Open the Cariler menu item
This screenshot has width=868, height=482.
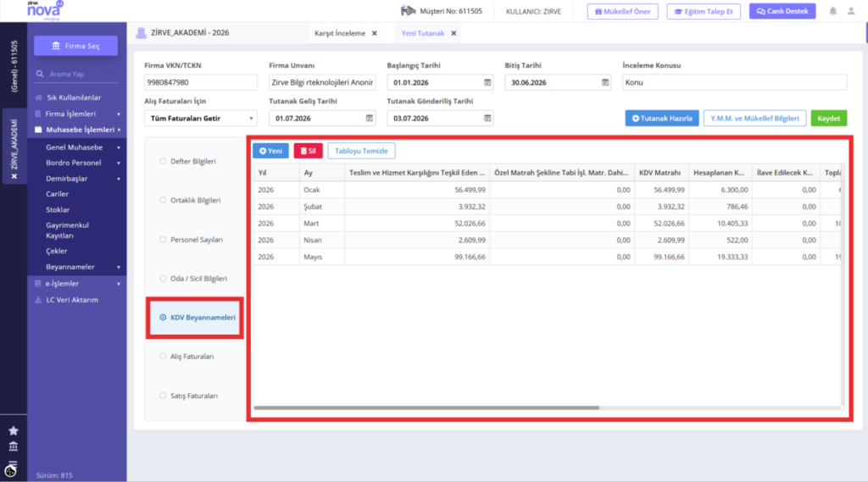(x=57, y=194)
